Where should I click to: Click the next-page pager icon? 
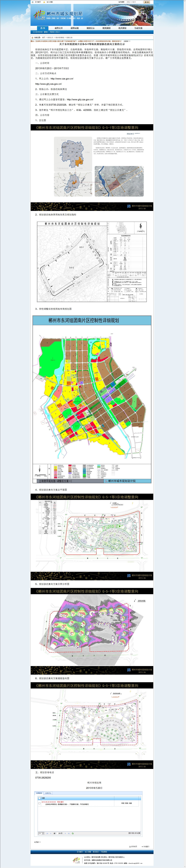point(65,833)
